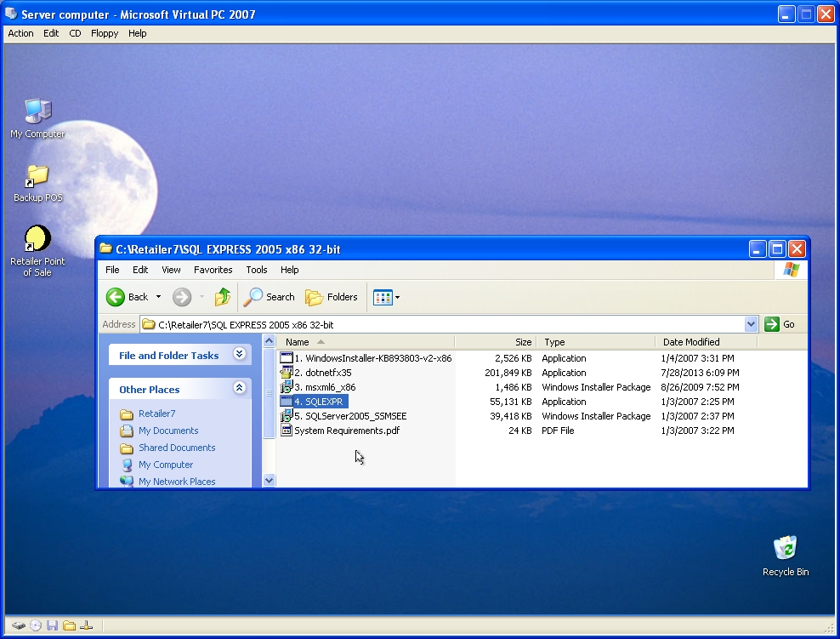The height and width of the screenshot is (639, 840).
Task: Open the Recycle Bin icon
Action: tap(785, 549)
